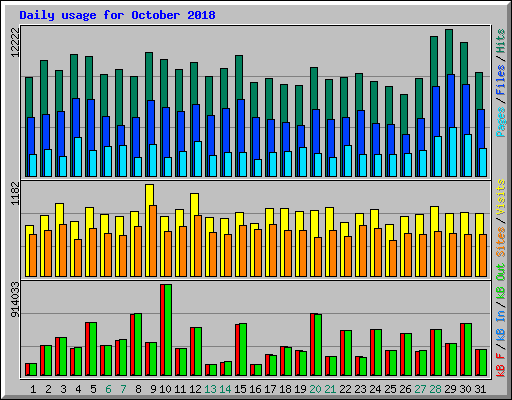Click the dark green hits bar for day 28

(434, 61)
